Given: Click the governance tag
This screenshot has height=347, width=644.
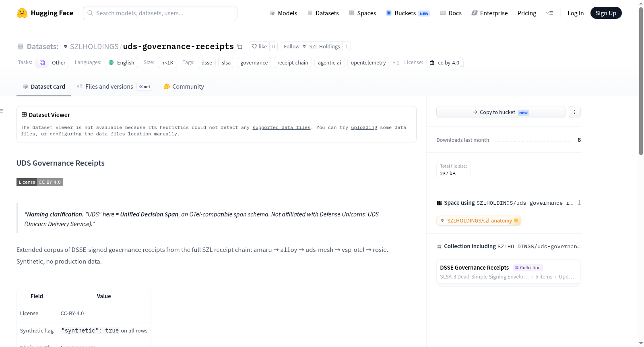Looking at the screenshot, I should point(254,62).
